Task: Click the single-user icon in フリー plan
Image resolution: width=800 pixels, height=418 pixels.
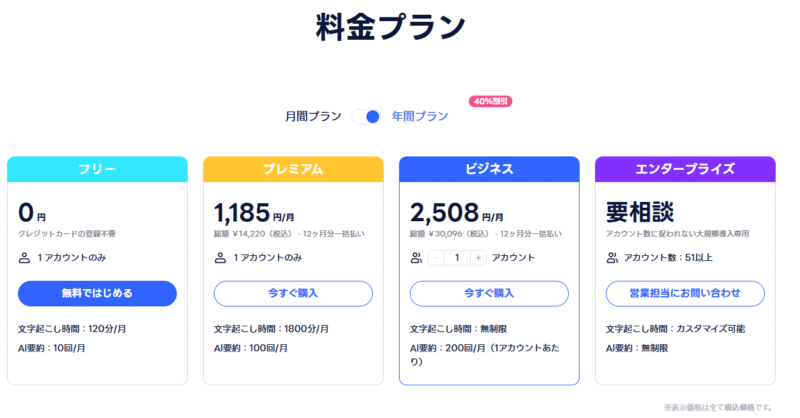Action: (x=25, y=258)
